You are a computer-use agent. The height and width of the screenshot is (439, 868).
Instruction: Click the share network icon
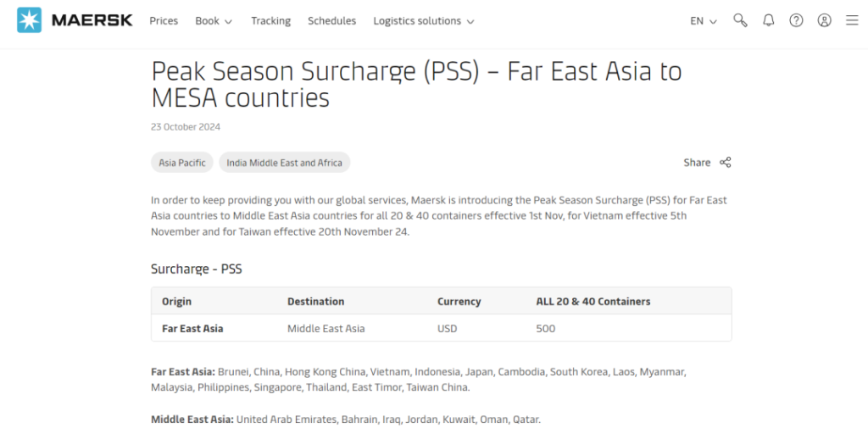click(726, 162)
